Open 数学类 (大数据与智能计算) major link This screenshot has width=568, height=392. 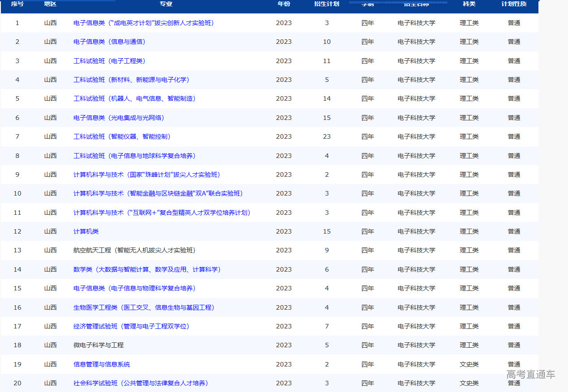pyautogui.click(x=147, y=269)
